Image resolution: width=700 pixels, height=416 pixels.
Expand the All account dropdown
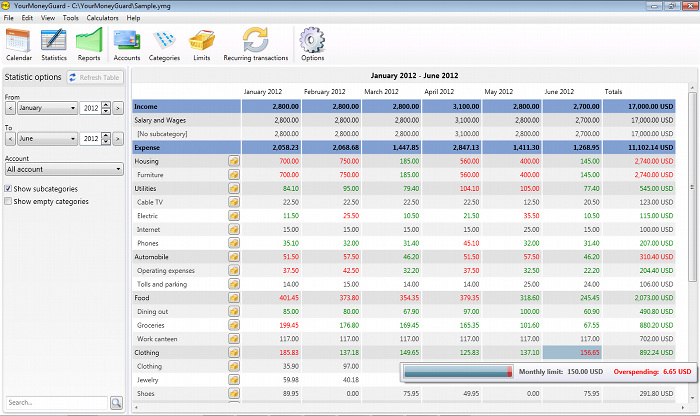pos(64,170)
